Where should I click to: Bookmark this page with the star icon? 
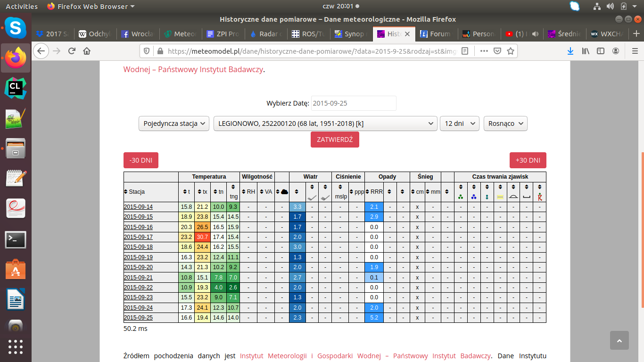[510, 51]
